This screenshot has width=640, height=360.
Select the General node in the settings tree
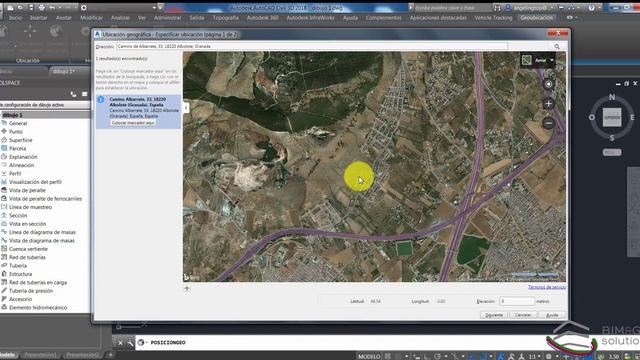tap(18, 123)
